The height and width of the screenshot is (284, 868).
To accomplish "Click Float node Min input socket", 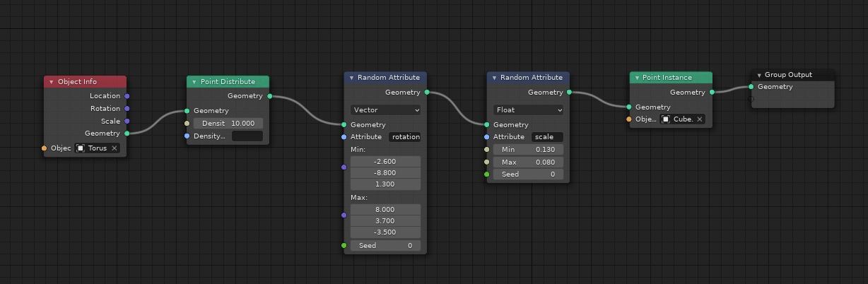I will 487,150.
